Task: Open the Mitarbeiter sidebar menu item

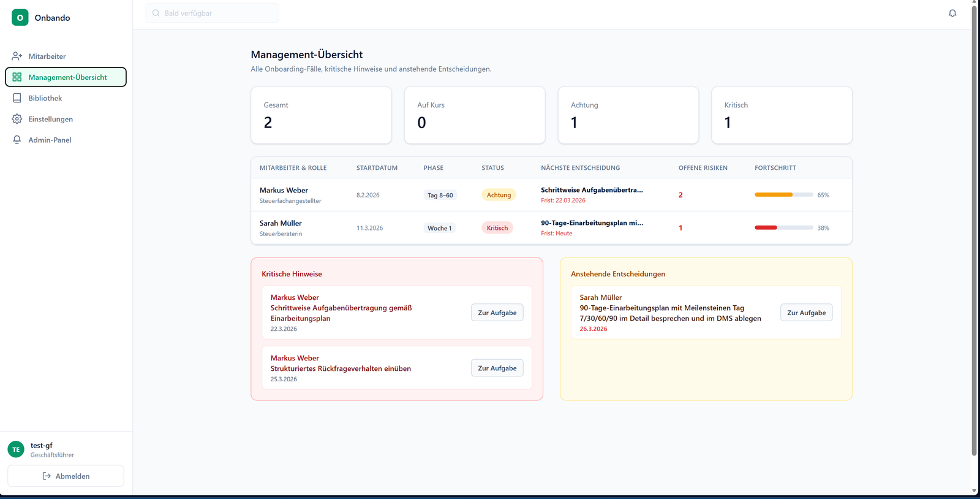Action: pos(47,56)
